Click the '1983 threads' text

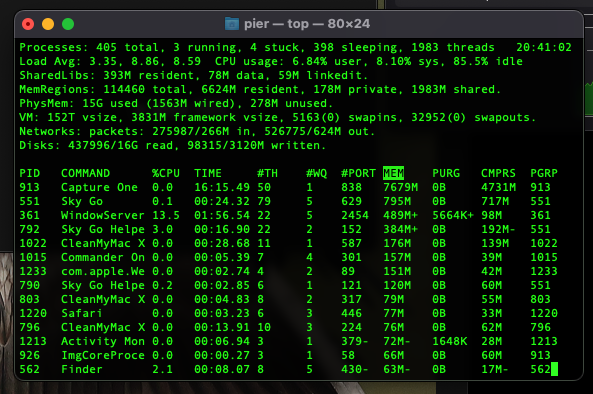coord(453,47)
